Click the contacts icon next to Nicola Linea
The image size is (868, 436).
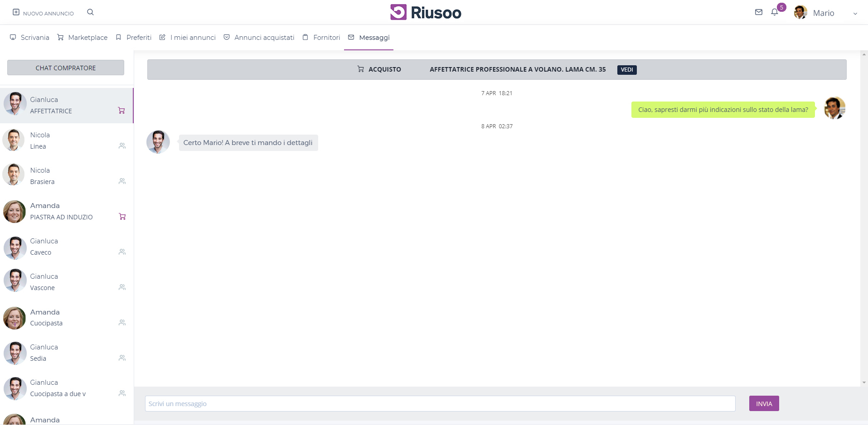(122, 145)
